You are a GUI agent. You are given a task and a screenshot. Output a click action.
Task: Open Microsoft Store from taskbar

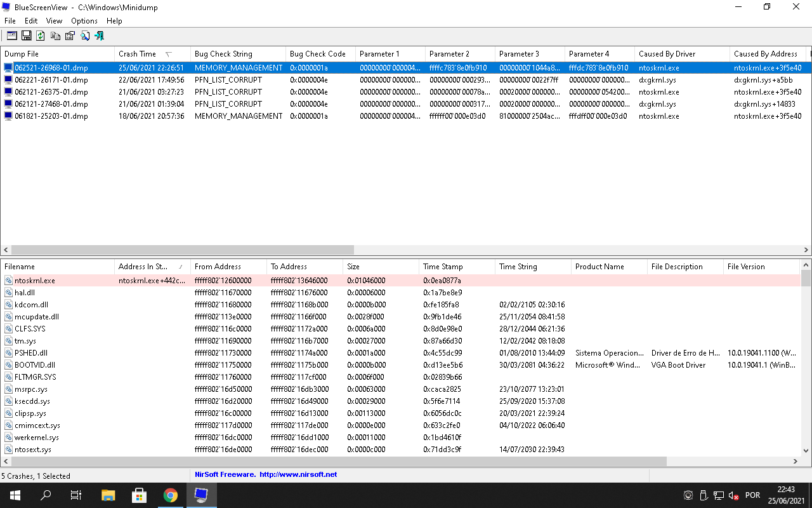click(139, 495)
